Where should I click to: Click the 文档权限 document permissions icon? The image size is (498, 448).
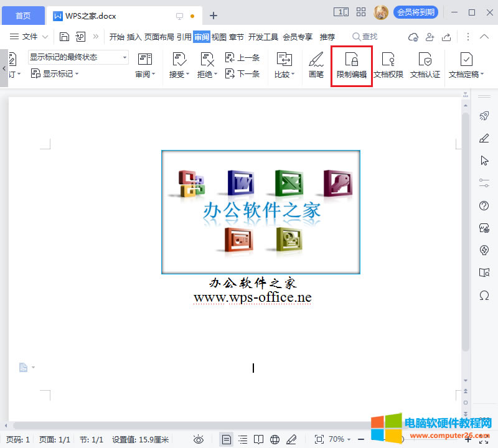coord(387,64)
